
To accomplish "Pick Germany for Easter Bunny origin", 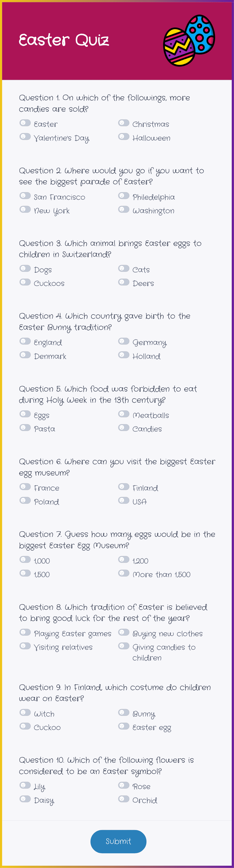I will click(124, 341).
